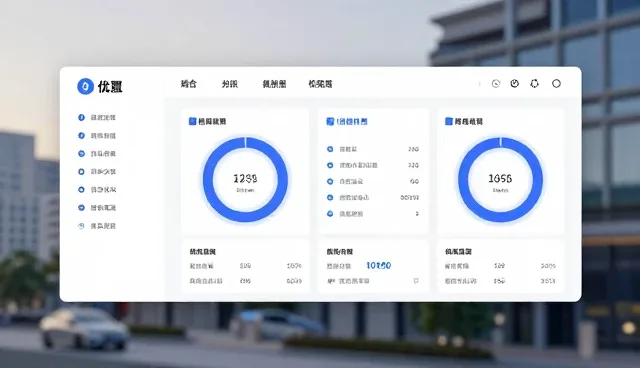Click the third row icon in the middle list card
Image resolution: width=640 pixels, height=368 pixels.
[330, 182]
